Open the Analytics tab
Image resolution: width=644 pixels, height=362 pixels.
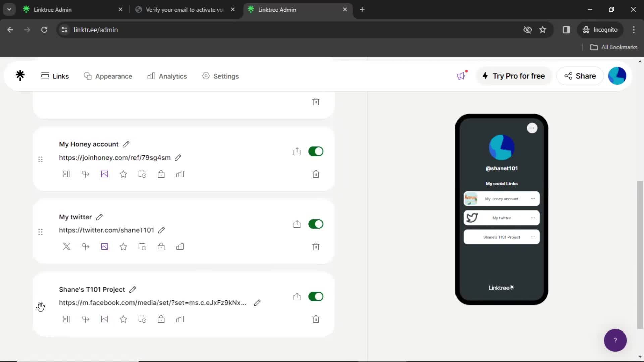[x=167, y=76]
